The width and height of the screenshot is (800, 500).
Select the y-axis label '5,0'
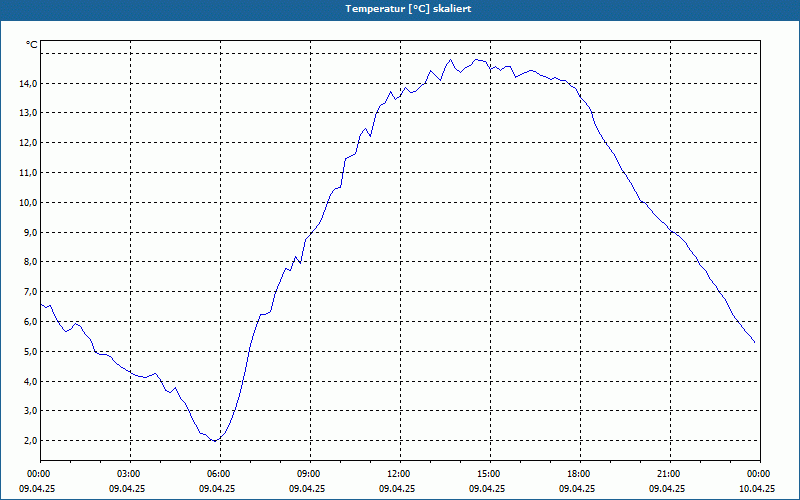(x=31, y=352)
